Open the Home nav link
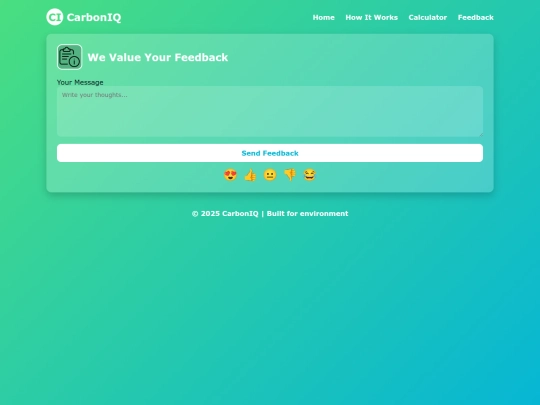The height and width of the screenshot is (405, 540). click(323, 18)
